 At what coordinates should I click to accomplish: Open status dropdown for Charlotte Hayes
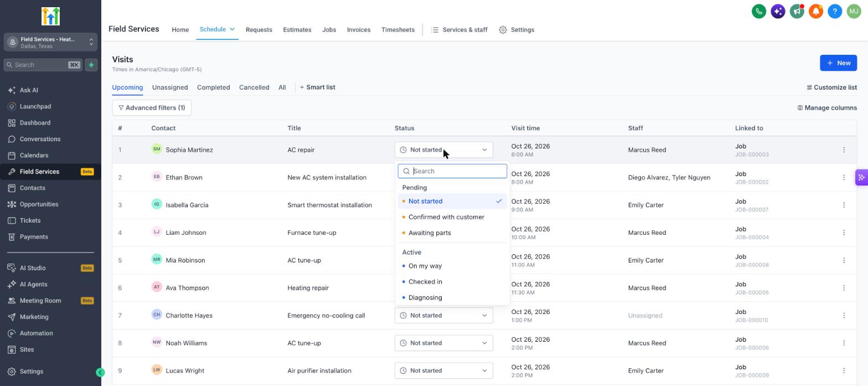pyautogui.click(x=443, y=316)
